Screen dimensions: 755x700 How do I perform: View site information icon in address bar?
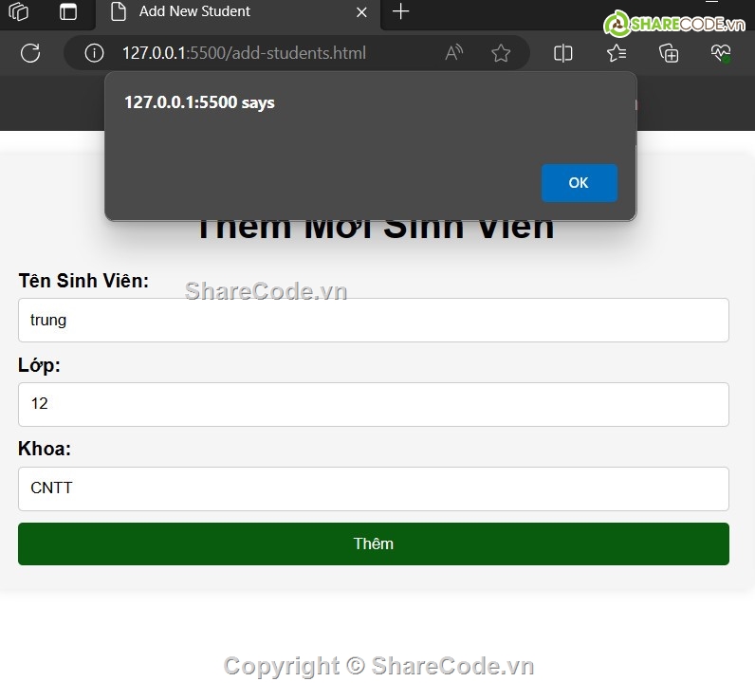click(x=95, y=53)
